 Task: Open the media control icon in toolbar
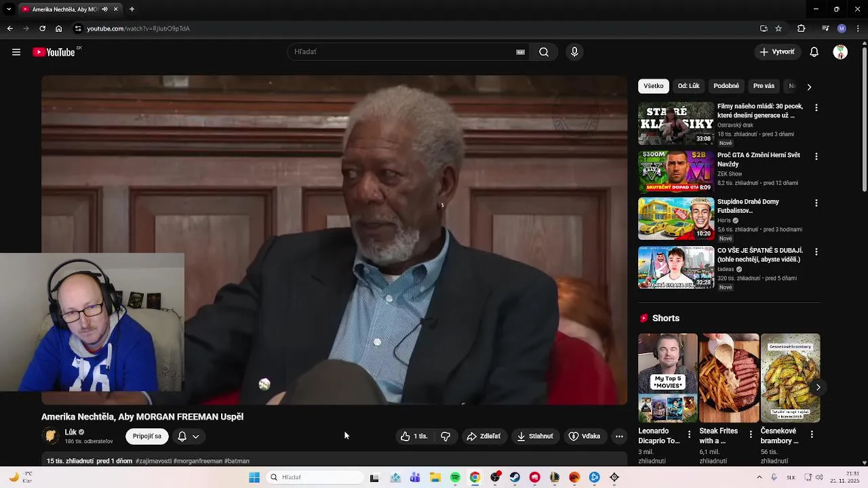click(x=825, y=28)
